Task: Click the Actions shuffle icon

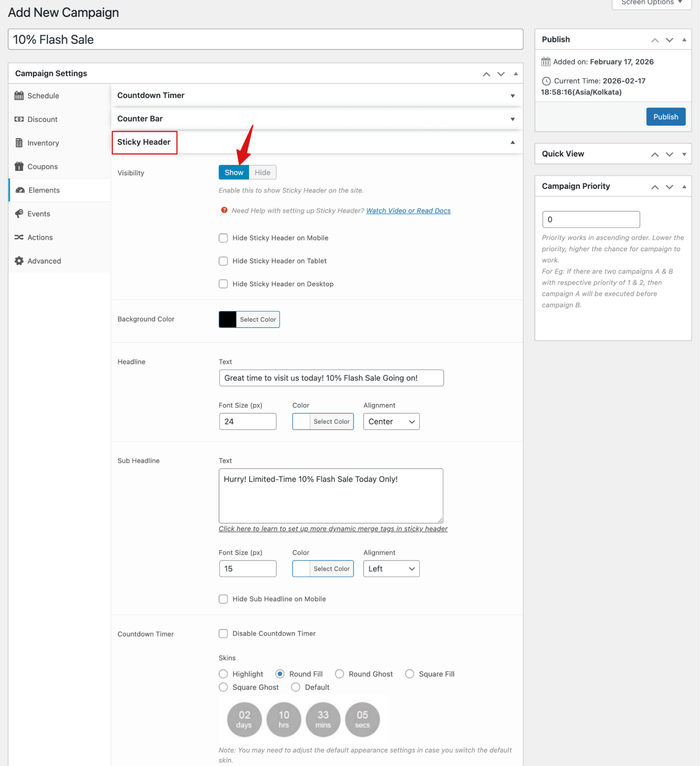Action: click(x=19, y=237)
